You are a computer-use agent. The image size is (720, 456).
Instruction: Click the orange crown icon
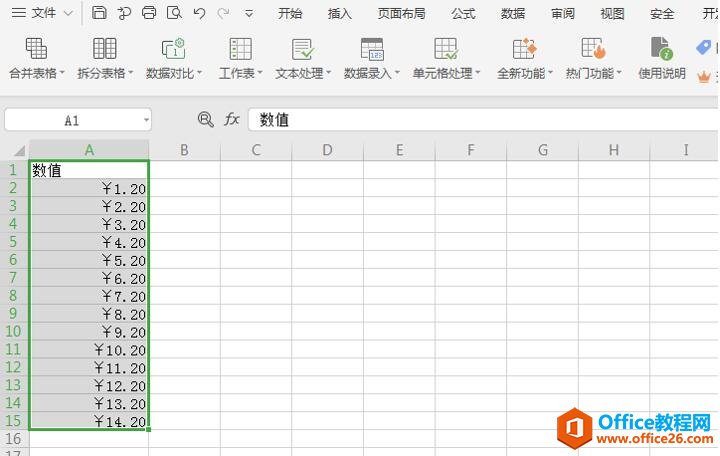[703, 77]
